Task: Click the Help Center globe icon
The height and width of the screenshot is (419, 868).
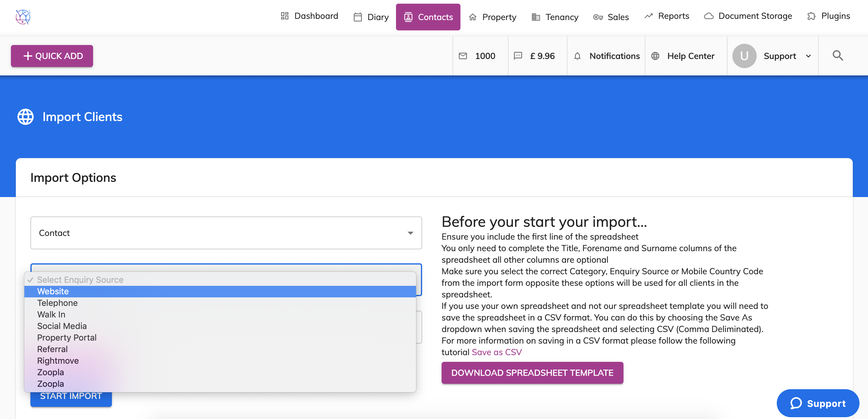Action: [x=655, y=56]
